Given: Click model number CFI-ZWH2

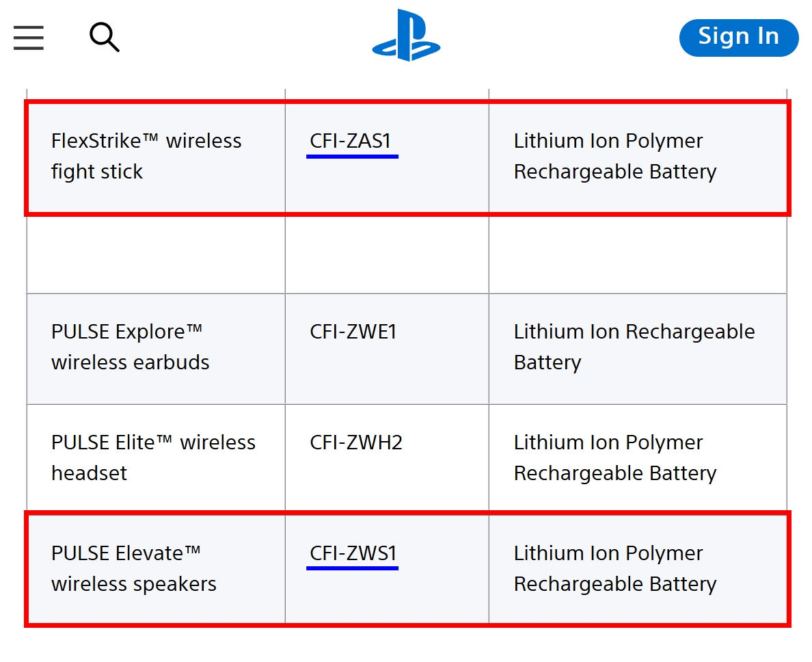Looking at the screenshot, I should tap(356, 442).
